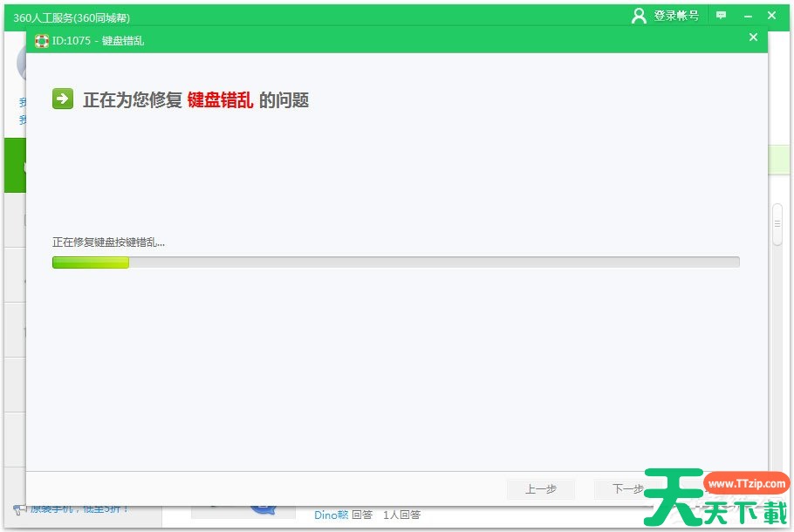Click the 下一步 button
Image resolution: width=794 pixels, height=532 pixels.
(x=627, y=489)
